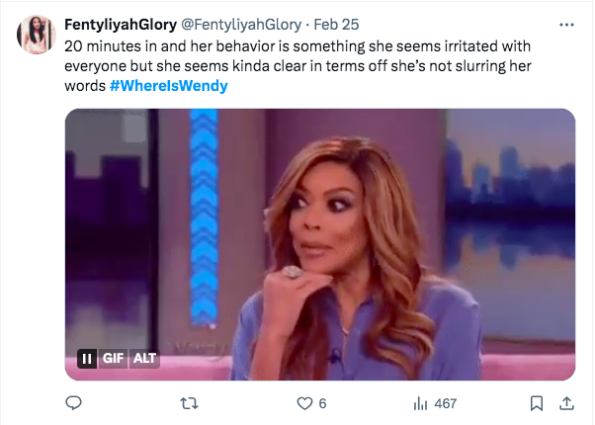595x425 pixels.
Task: Open the GIF media in full view
Action: [320, 244]
